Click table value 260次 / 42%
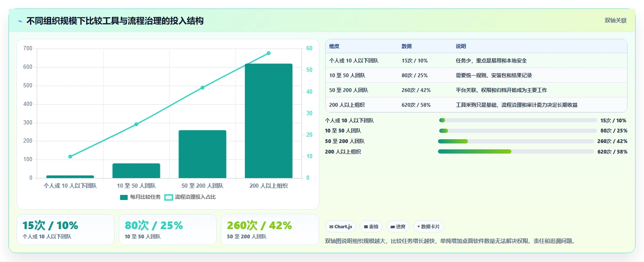 click(x=416, y=90)
